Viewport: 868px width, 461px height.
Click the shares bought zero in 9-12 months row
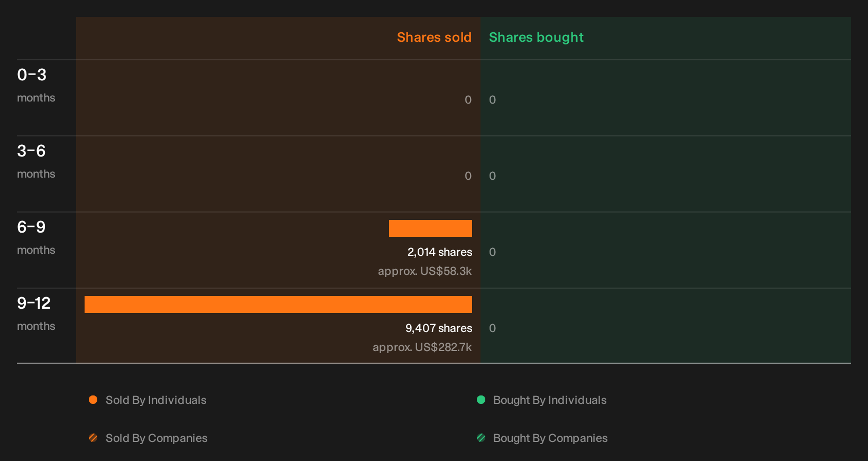click(493, 328)
